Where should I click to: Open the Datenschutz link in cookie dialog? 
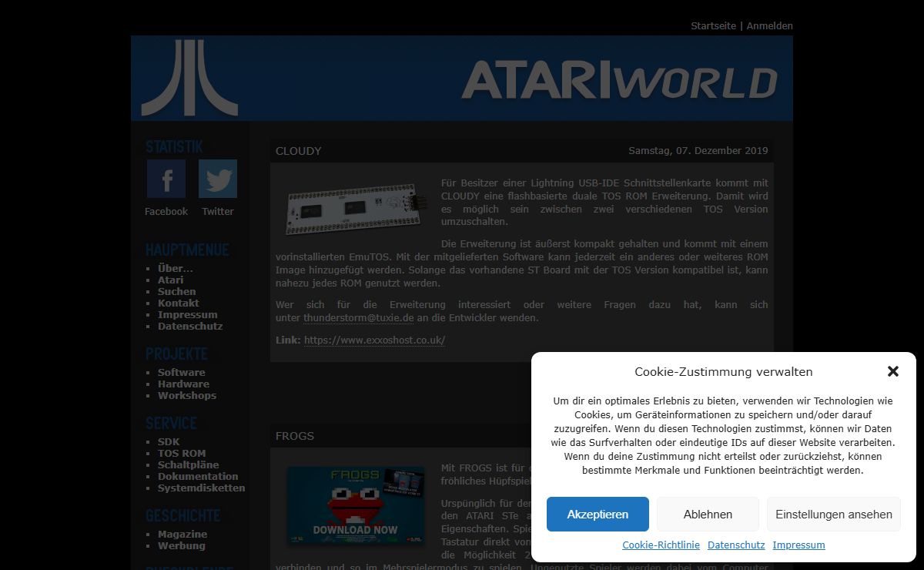[736, 545]
